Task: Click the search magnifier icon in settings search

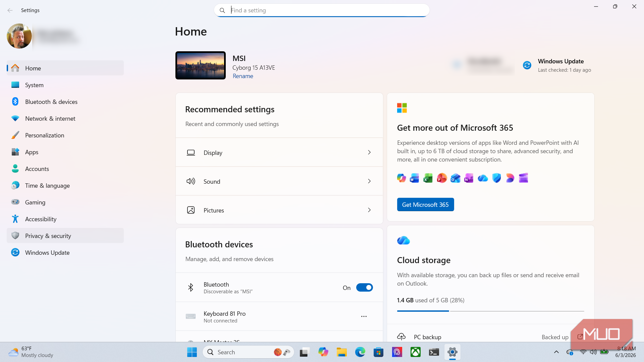Action: [222, 10]
